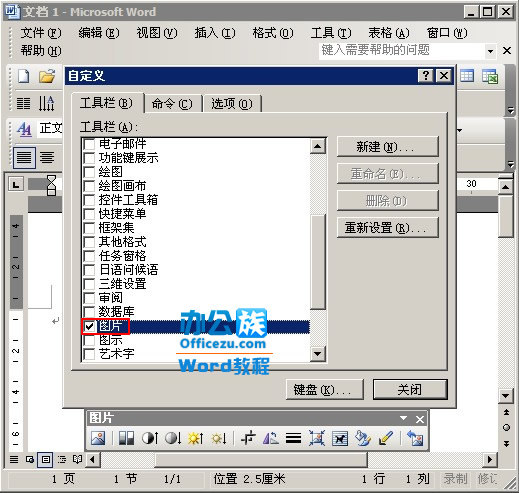Viewport: 519px width, 493px height.
Task: Click the Open folder icon
Action: (x=47, y=76)
